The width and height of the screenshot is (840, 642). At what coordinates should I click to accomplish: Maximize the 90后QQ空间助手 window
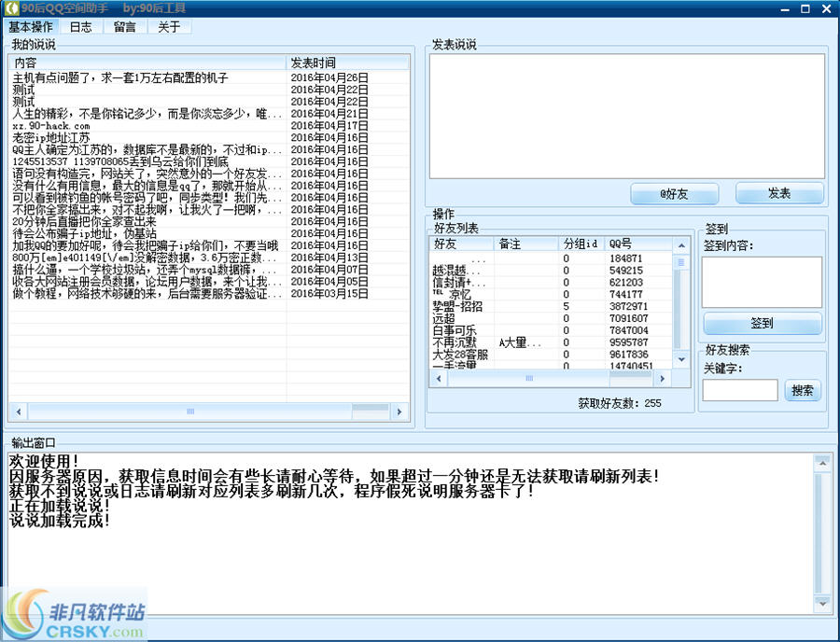[x=805, y=9]
